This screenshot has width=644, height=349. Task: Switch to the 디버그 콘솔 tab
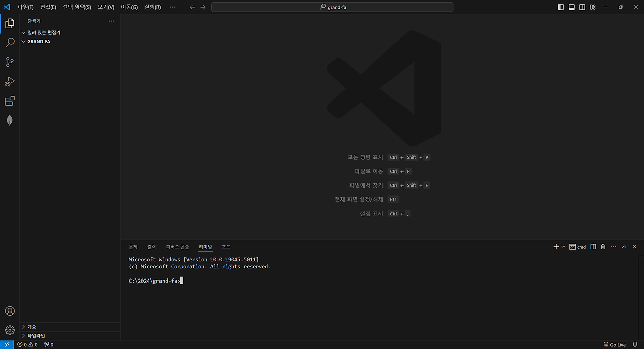point(178,247)
